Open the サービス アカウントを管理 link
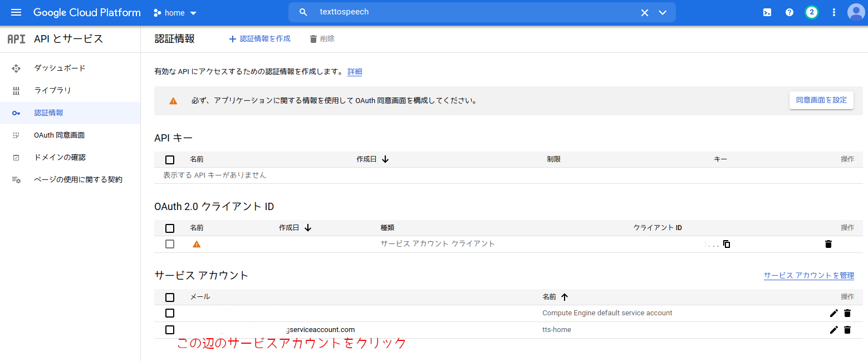 tap(808, 275)
